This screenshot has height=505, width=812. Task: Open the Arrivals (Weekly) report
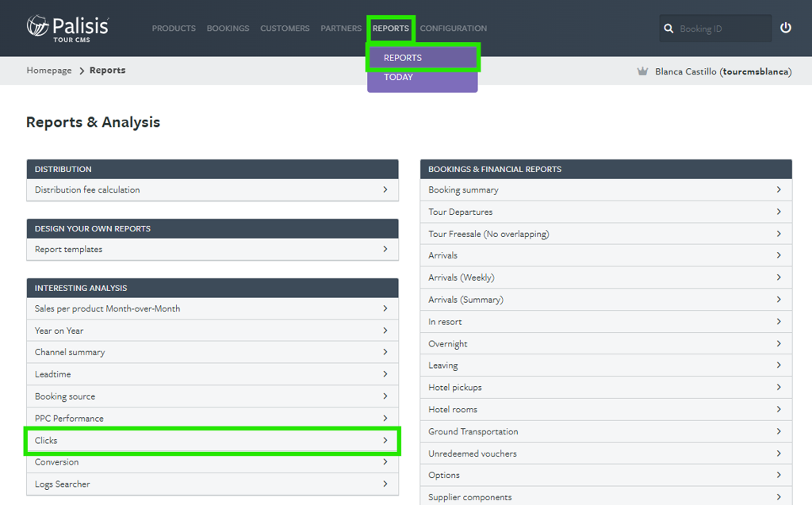click(x=606, y=277)
